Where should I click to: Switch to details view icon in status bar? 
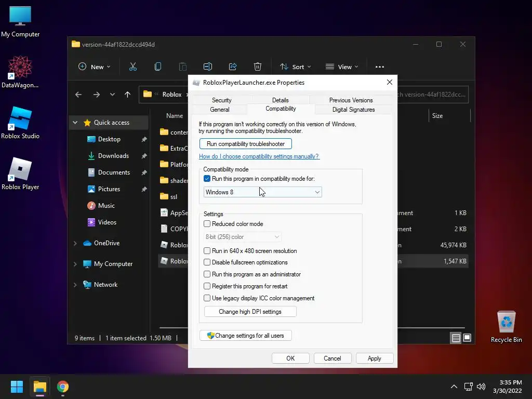456,338
